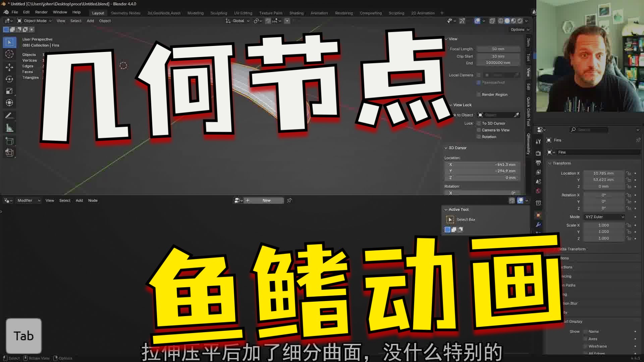The height and width of the screenshot is (362, 644).
Task: Toggle viewport gizmo display
Action: click(x=462, y=21)
